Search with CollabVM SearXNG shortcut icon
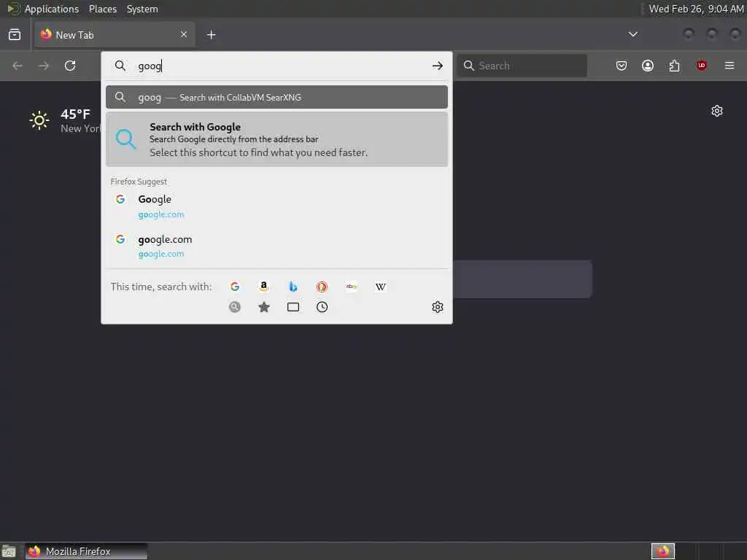The width and height of the screenshot is (747, 560). (x=235, y=307)
